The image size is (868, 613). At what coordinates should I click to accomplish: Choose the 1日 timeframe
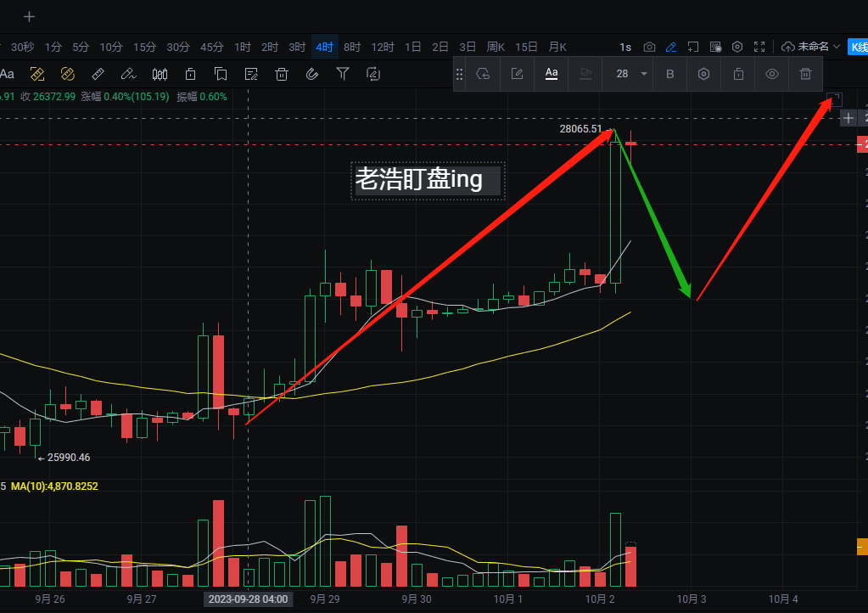[413, 47]
